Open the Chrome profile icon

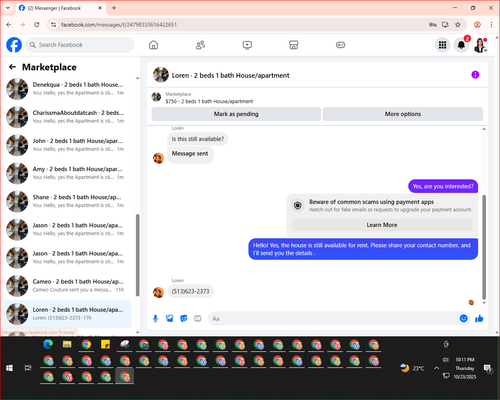coord(477,25)
